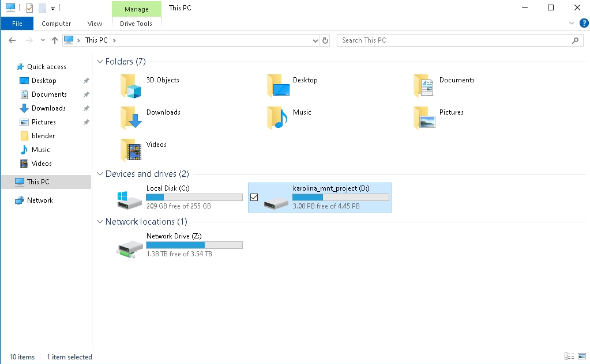Image resolution: width=590 pixels, height=364 pixels.
Task: Open the Videos folder icon
Action: pyautogui.click(x=131, y=150)
